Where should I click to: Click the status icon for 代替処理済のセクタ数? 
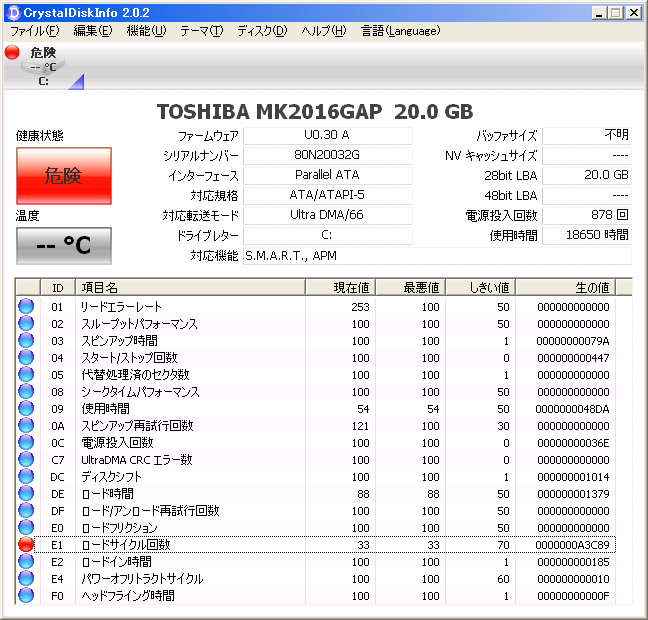pos(26,374)
